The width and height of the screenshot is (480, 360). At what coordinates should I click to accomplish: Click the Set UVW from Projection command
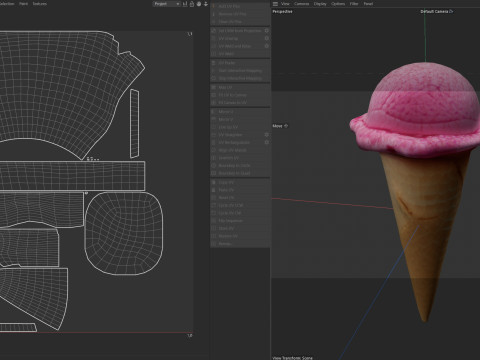click(240, 31)
